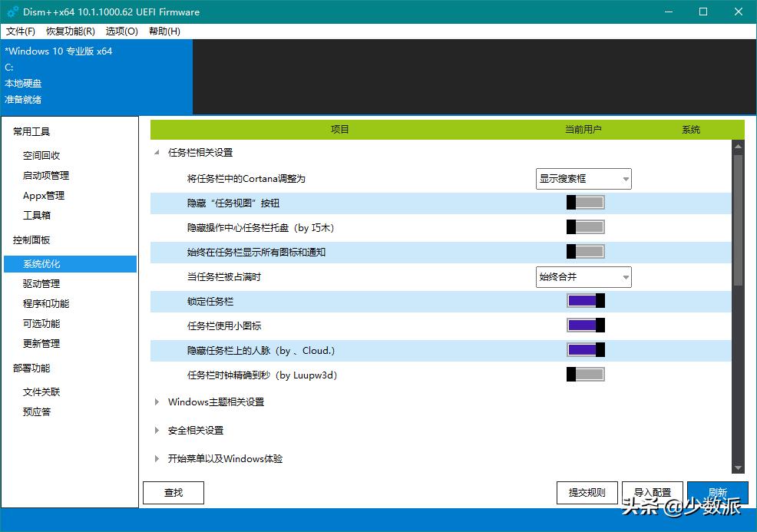The height and width of the screenshot is (532, 757).
Task: Collapse the 任务栏相关设置 section
Action: tap(157, 153)
